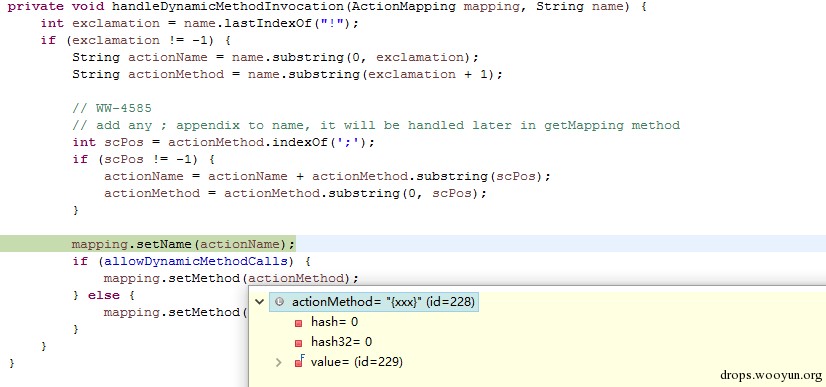The width and height of the screenshot is (826, 387).
Task: Select the hash32= 0 row
Action: click(x=341, y=342)
